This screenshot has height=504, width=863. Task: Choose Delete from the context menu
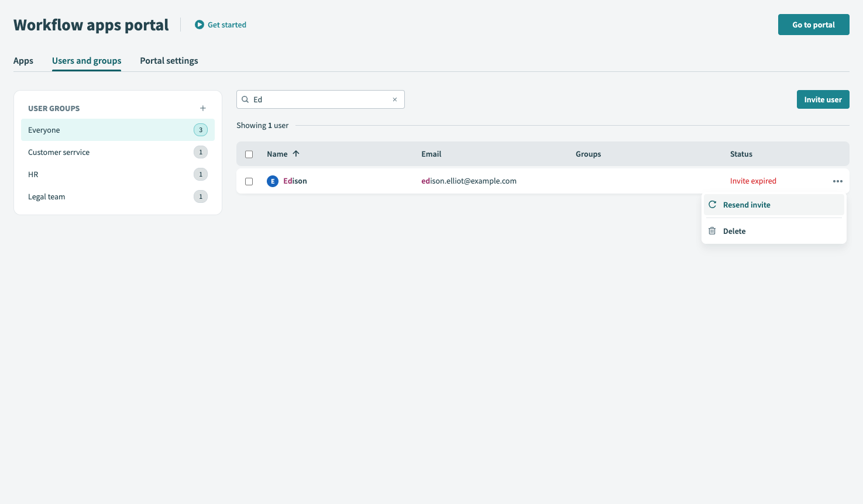[734, 231]
